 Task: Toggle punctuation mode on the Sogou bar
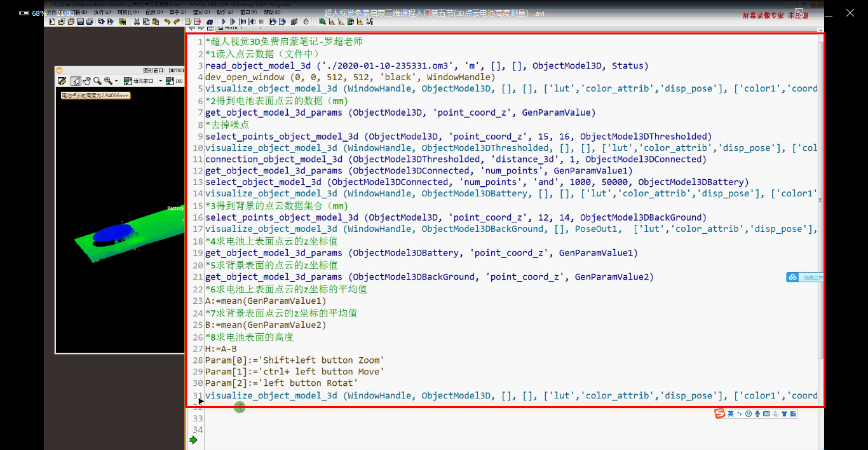(x=740, y=414)
